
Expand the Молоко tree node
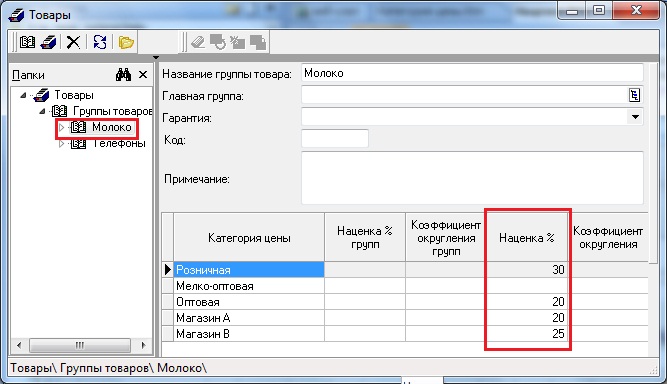click(x=61, y=127)
